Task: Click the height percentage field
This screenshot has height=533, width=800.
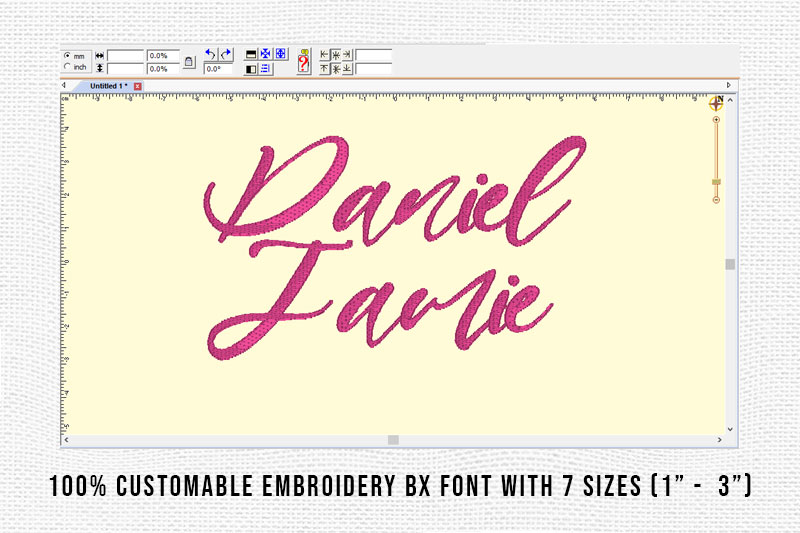Action: [x=163, y=68]
